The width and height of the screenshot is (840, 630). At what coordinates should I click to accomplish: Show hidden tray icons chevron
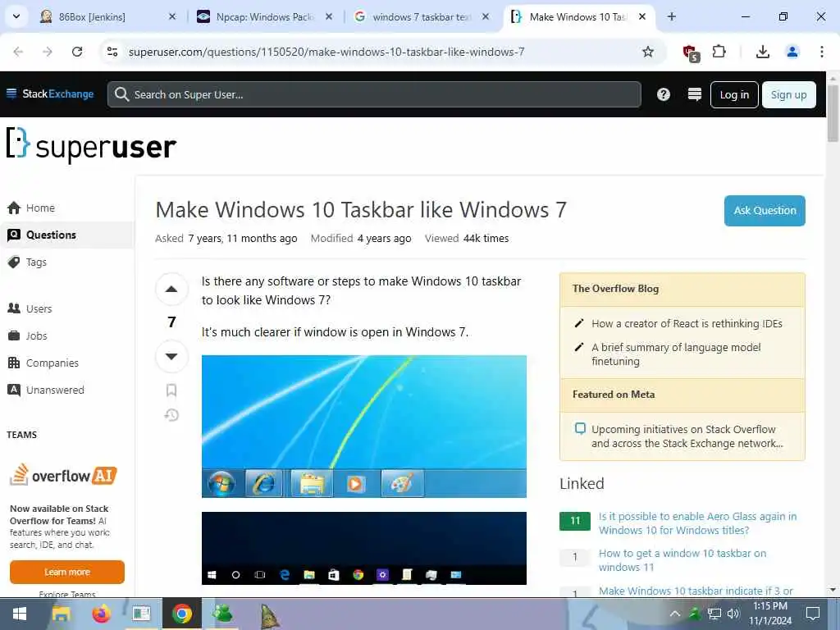pos(675,614)
